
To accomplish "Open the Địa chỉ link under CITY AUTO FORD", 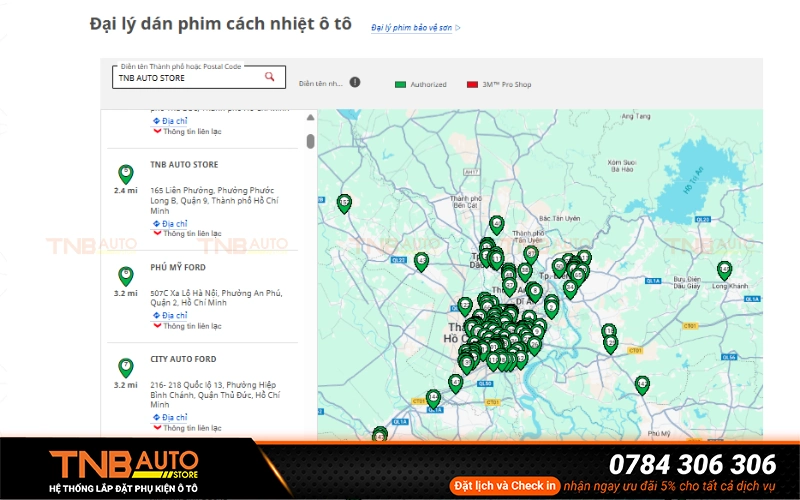I will point(174,417).
